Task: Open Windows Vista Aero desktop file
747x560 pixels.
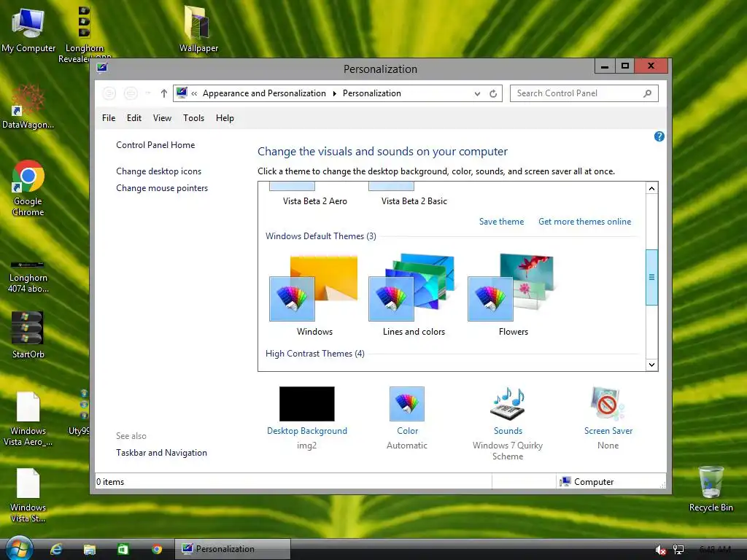Action: [28, 419]
